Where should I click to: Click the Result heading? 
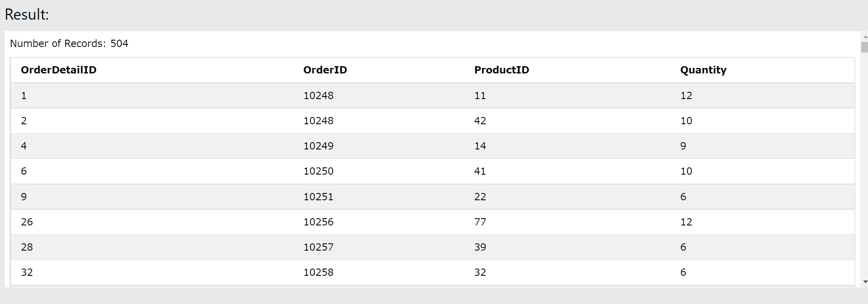(x=27, y=15)
